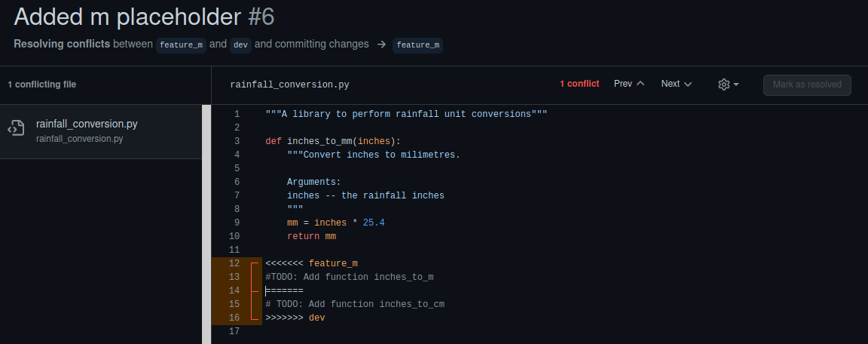Click the inches_to_cm TODO comment line
This screenshot has height=344, width=868.
pyautogui.click(x=354, y=304)
